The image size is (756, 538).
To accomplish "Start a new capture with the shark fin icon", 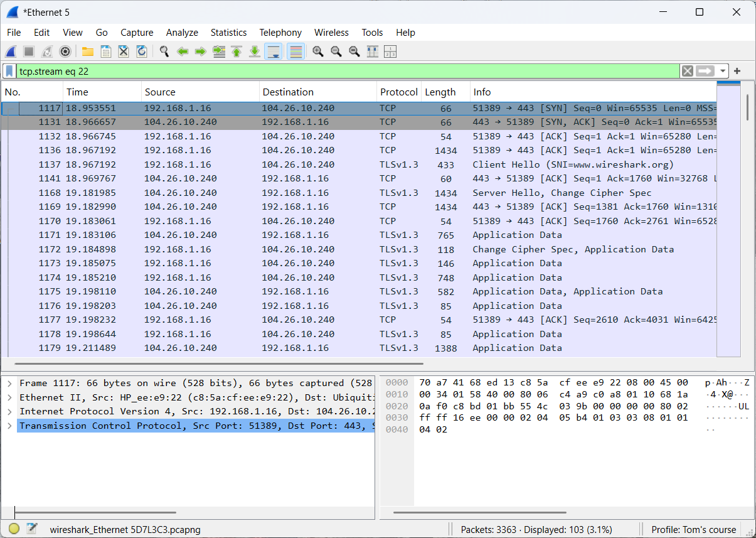I will point(11,51).
